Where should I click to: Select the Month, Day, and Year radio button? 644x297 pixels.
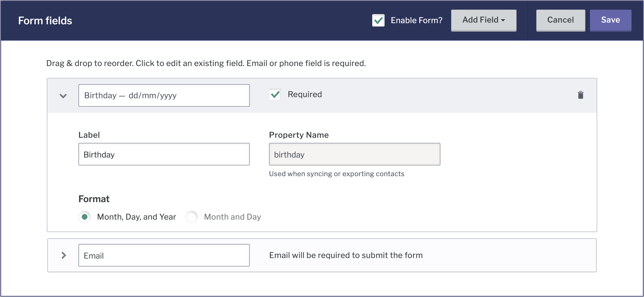coord(85,217)
